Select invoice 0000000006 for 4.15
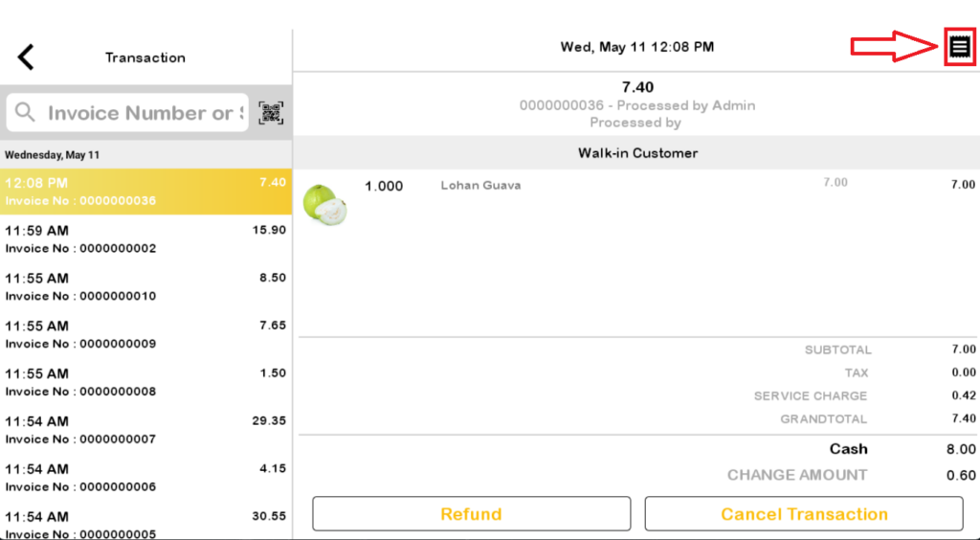This screenshot has height=540, width=980. click(145, 478)
